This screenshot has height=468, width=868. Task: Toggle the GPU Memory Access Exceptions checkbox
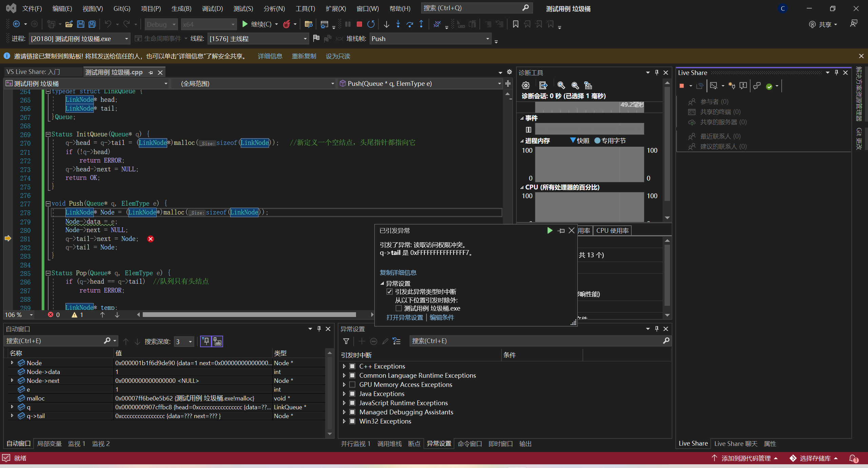click(352, 385)
